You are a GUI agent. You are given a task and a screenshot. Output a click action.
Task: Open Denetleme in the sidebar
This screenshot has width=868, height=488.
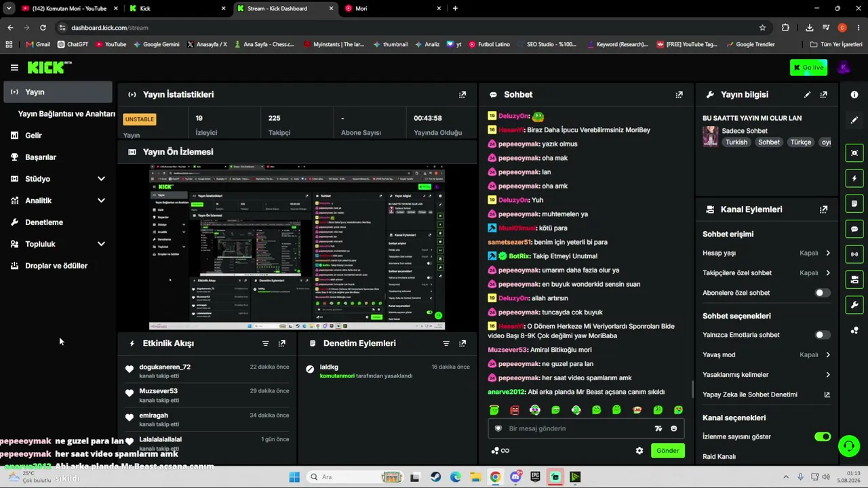coord(58,222)
